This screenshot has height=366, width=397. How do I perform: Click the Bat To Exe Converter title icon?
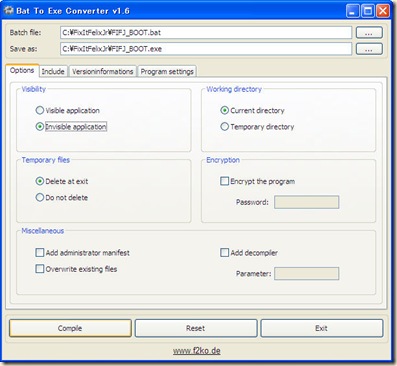9,10
